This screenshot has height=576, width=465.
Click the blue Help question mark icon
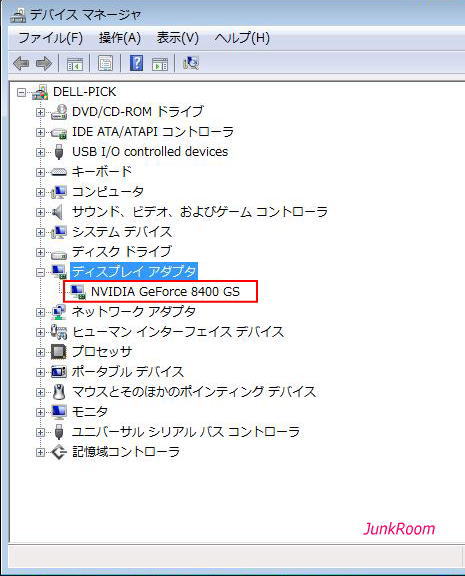[136, 63]
